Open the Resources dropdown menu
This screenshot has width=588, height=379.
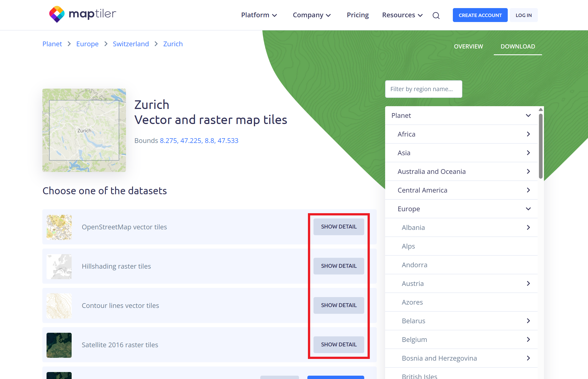402,15
